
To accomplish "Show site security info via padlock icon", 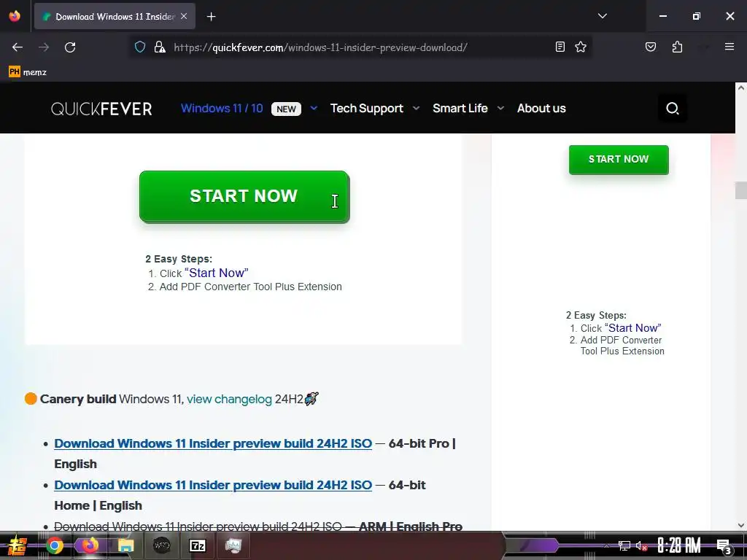I will click(x=160, y=47).
